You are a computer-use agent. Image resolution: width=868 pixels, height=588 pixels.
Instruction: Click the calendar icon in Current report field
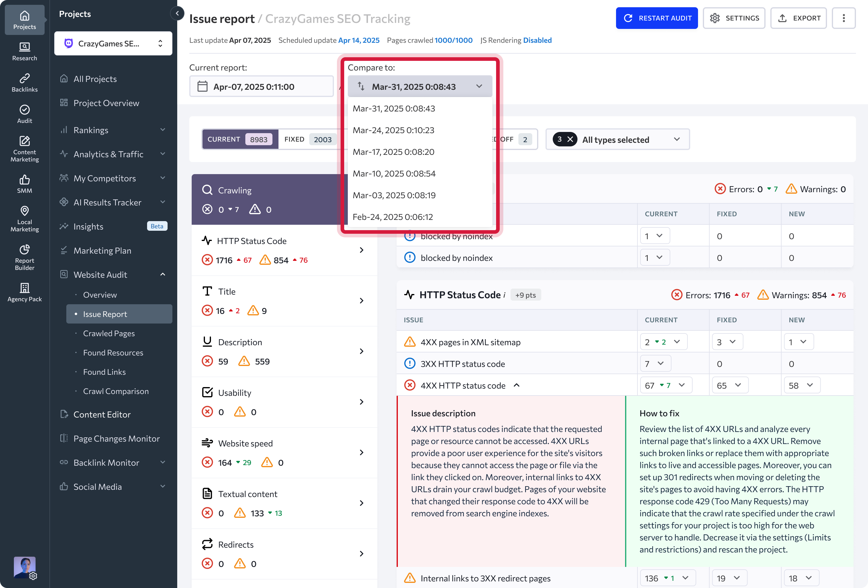click(x=202, y=86)
